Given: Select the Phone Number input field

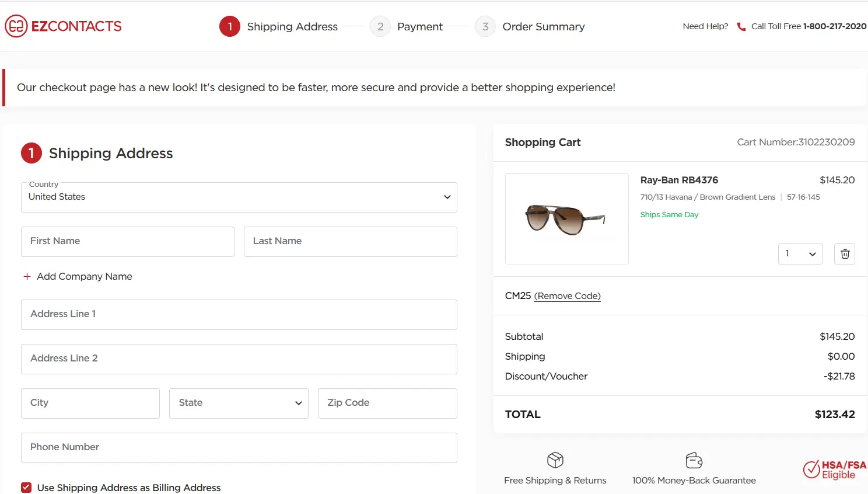Looking at the screenshot, I should [x=239, y=448].
